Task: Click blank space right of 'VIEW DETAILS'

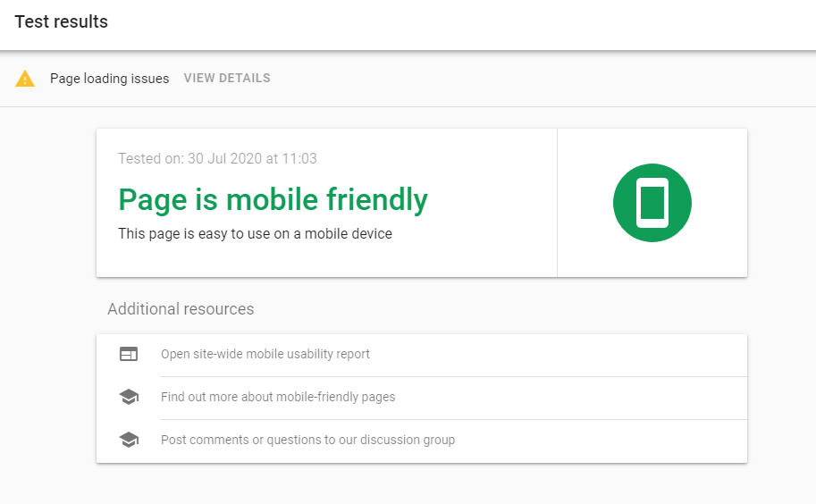Action: pyautogui.click(x=536, y=79)
